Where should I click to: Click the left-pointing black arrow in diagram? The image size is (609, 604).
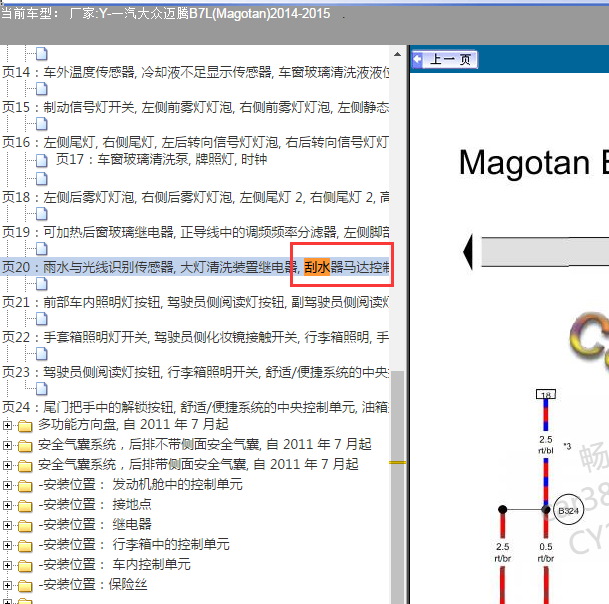coord(468,252)
